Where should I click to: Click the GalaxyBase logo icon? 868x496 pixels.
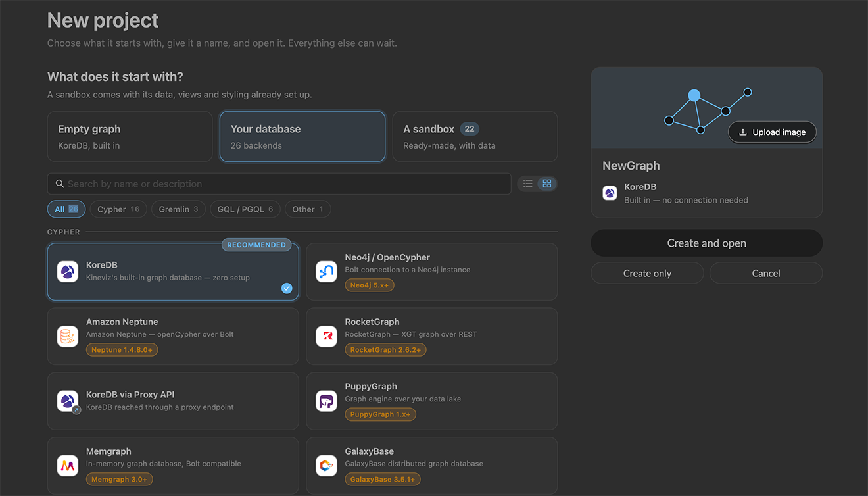click(x=326, y=466)
